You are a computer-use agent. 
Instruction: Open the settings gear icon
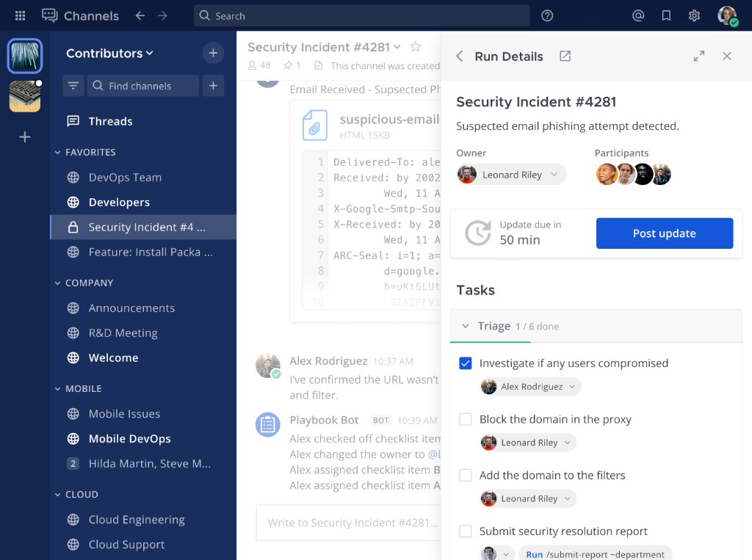coord(694,16)
